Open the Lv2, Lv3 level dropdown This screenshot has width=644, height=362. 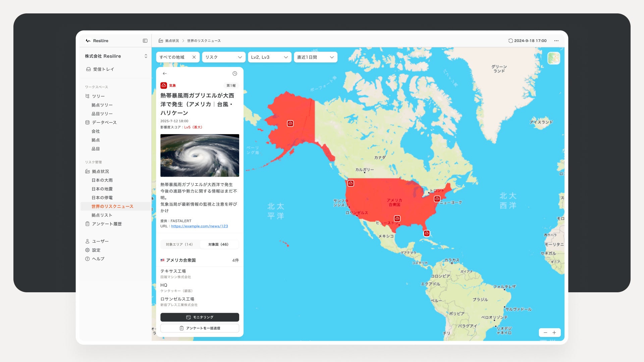coord(269,57)
